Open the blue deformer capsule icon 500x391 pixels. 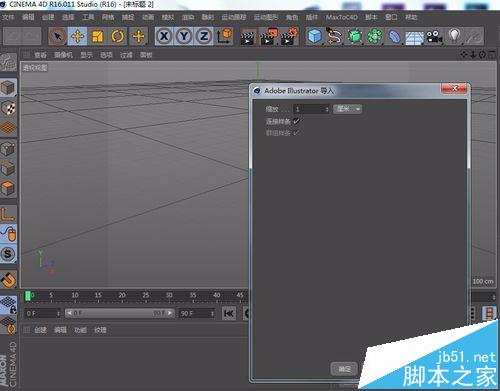[395, 36]
